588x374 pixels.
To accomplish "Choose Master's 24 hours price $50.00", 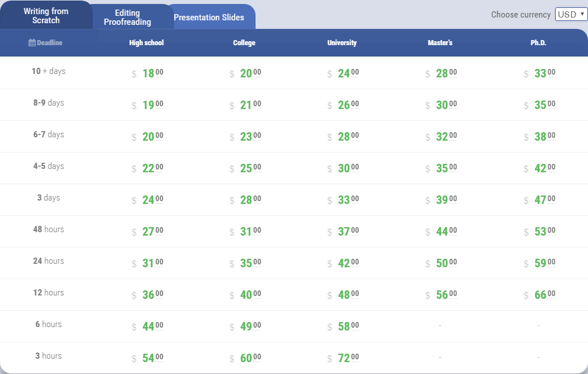I will [x=442, y=263].
